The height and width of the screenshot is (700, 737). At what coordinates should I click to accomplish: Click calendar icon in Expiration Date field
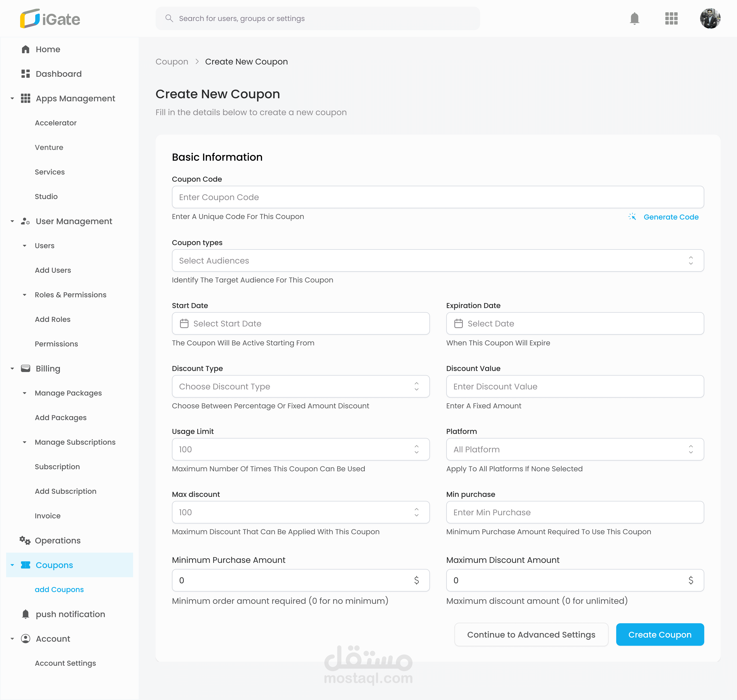(x=458, y=324)
